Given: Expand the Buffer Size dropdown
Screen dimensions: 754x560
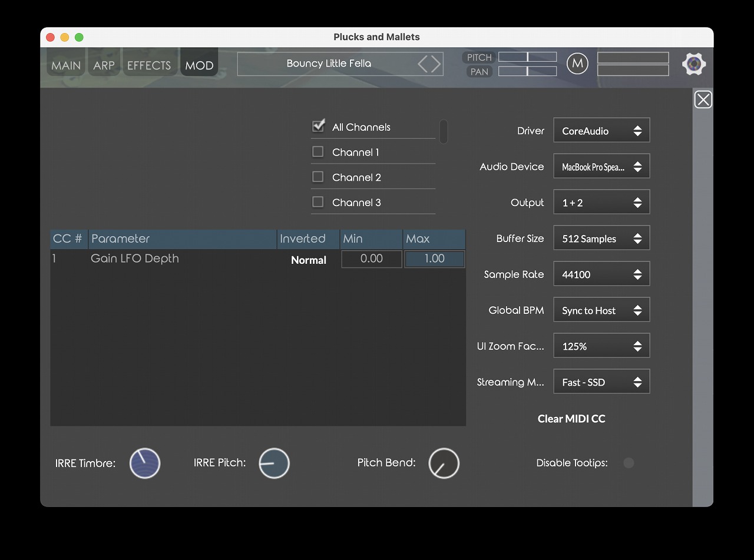Looking at the screenshot, I should click(601, 238).
